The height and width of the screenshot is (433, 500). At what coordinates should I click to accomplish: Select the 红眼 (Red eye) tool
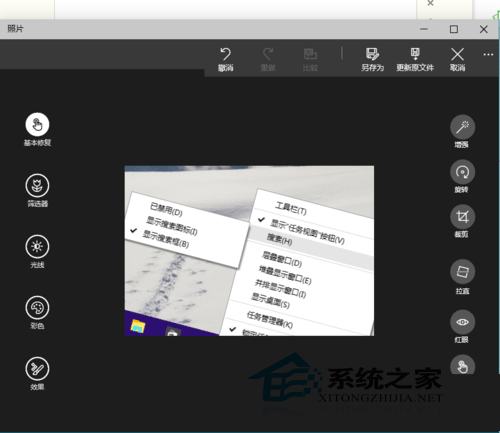(x=462, y=322)
